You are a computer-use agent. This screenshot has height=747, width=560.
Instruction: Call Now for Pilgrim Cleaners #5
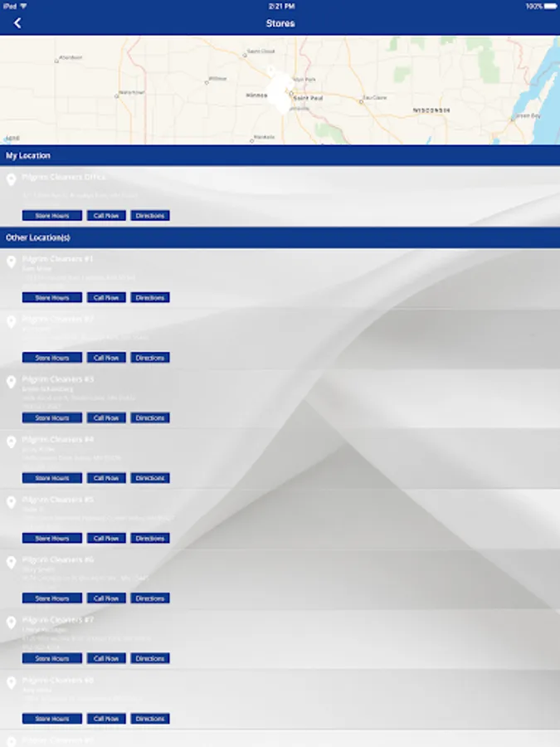coord(106,538)
